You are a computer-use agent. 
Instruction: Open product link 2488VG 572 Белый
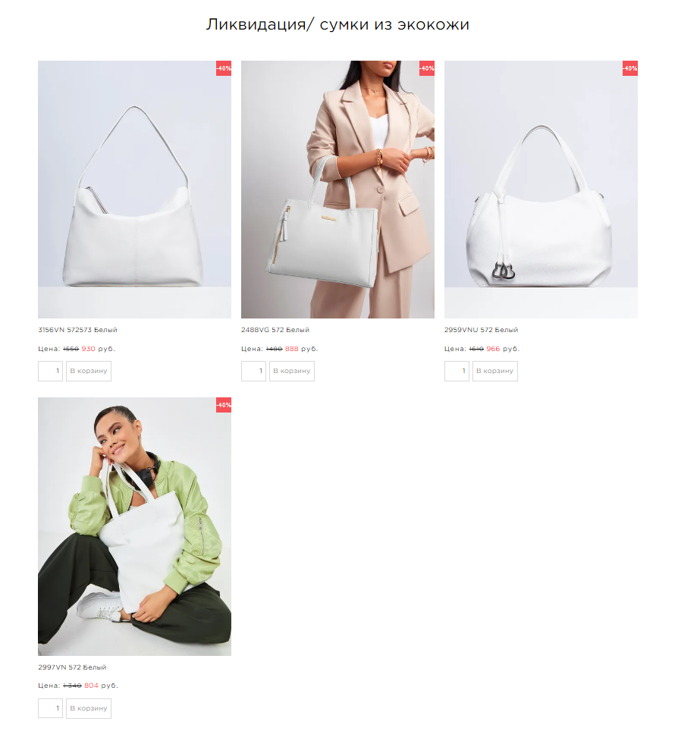click(x=275, y=330)
